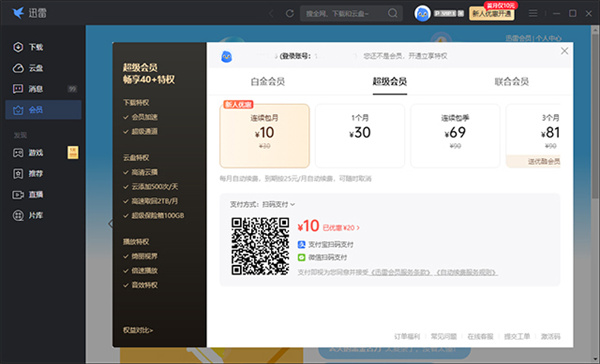
Task: Click the 高速取回2TB/月 benefit item
Action: (x=150, y=201)
